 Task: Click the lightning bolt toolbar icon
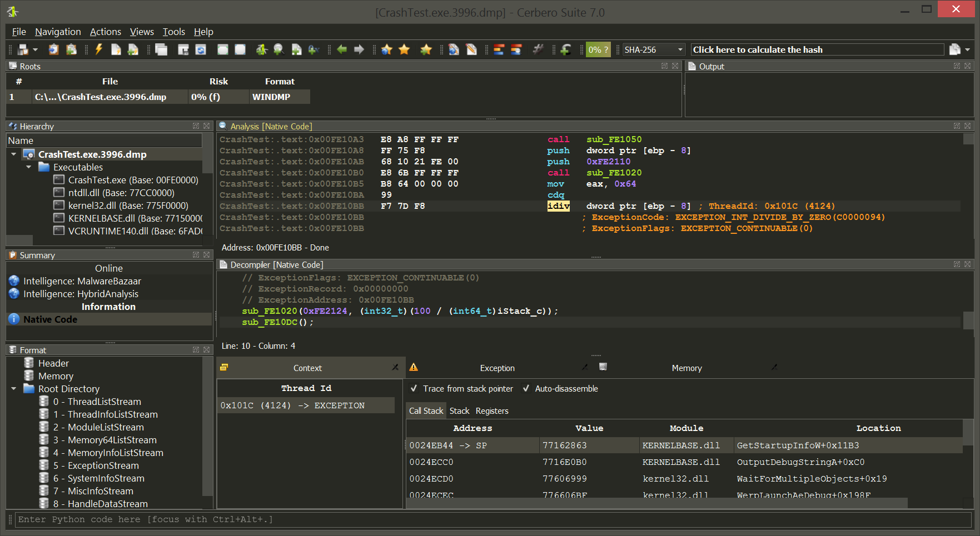point(99,49)
